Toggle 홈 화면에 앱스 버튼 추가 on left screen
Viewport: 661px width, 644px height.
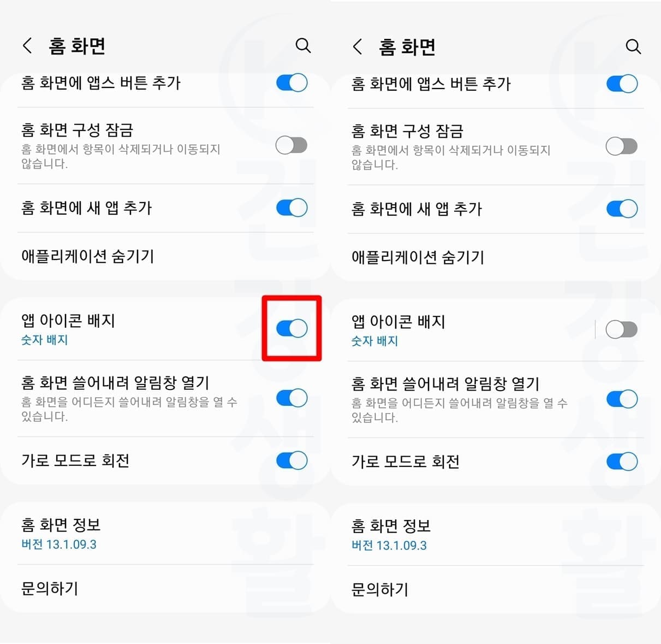[x=291, y=82]
